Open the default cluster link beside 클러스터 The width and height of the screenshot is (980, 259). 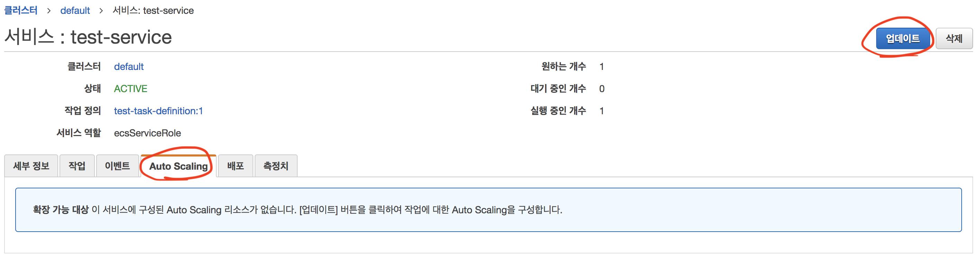coord(129,66)
